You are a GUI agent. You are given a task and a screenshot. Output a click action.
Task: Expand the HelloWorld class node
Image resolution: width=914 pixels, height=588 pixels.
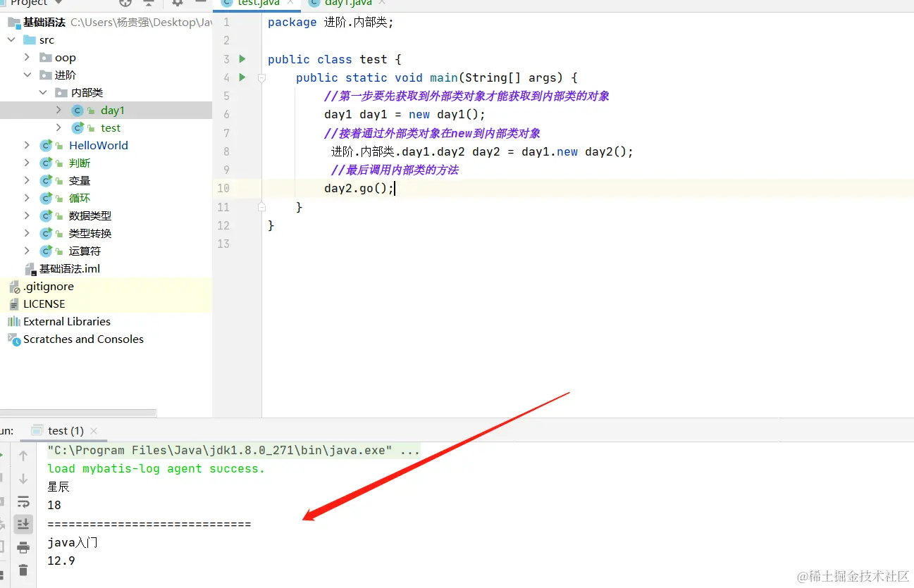pyautogui.click(x=27, y=146)
